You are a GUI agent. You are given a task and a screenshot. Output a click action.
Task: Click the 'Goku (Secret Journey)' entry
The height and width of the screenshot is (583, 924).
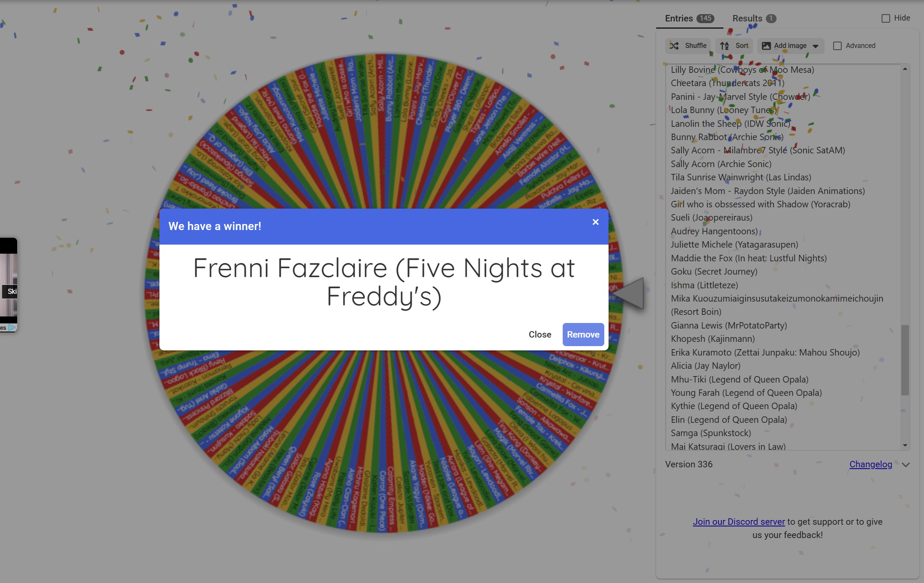(714, 272)
